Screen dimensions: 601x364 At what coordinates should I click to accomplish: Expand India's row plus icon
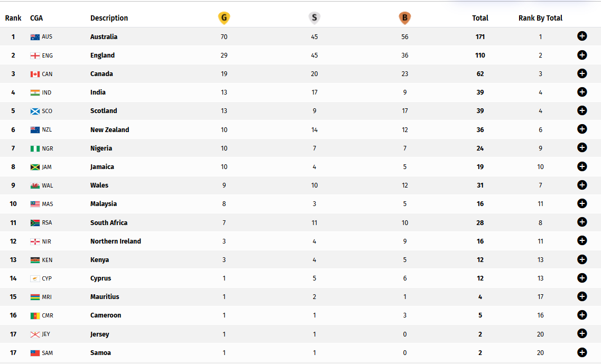(x=582, y=92)
